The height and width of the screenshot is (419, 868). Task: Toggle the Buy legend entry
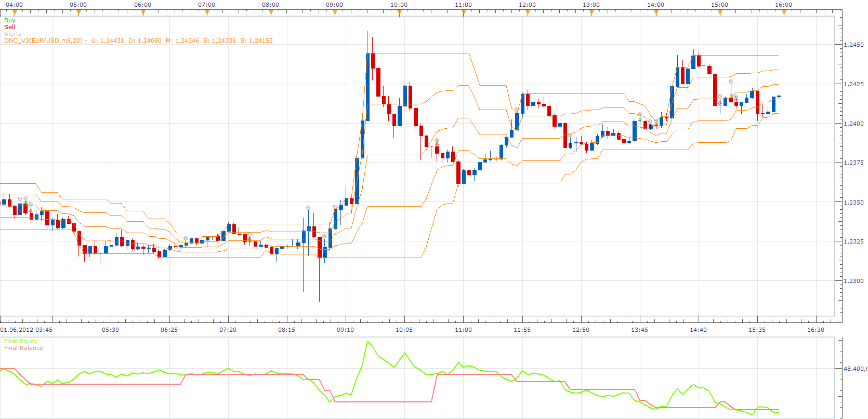tap(10, 20)
